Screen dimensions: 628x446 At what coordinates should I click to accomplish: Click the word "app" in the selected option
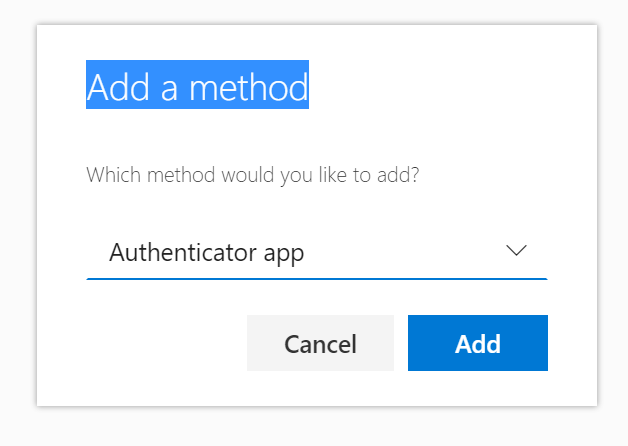pyautogui.click(x=284, y=255)
